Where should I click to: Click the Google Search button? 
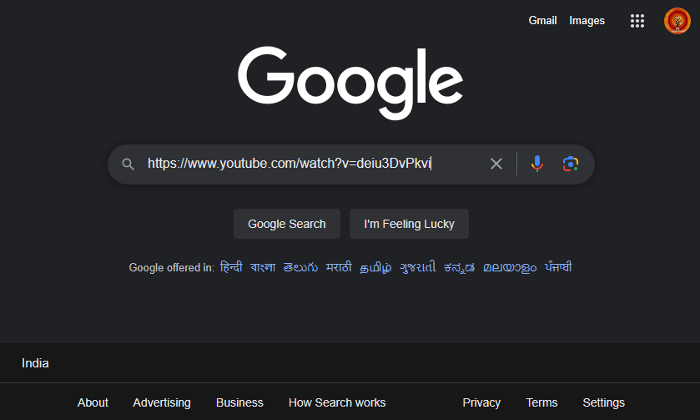coord(287,224)
